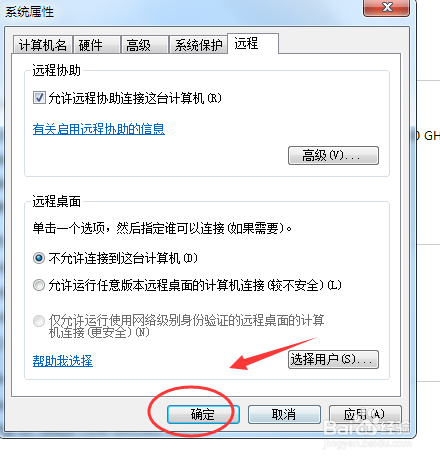
Task: Switch to the 计算机名 tab
Action: (x=43, y=45)
